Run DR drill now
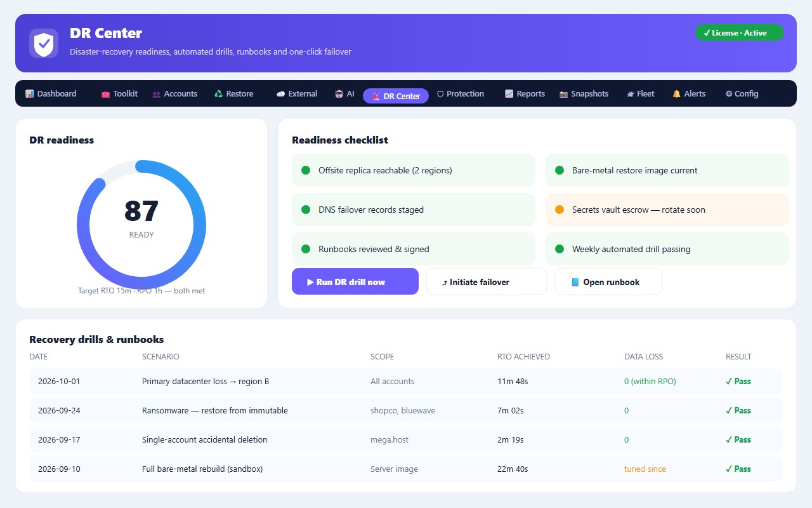 pyautogui.click(x=355, y=281)
